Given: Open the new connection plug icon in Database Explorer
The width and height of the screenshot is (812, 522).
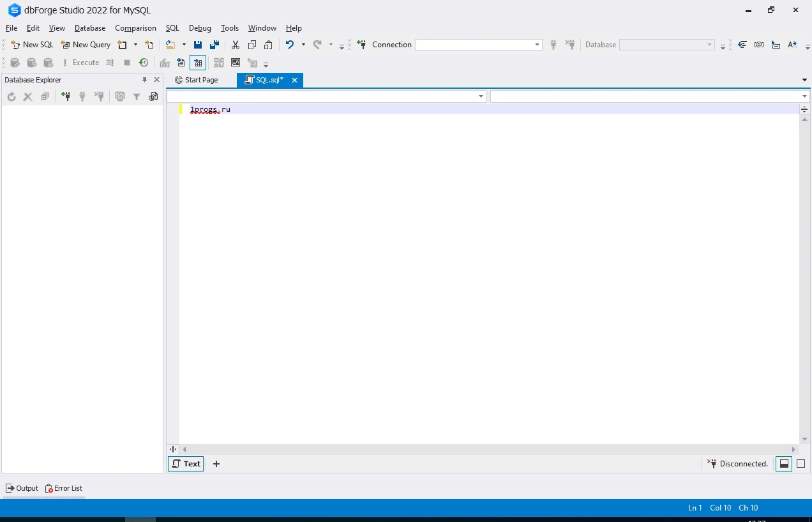Looking at the screenshot, I should pos(66,96).
